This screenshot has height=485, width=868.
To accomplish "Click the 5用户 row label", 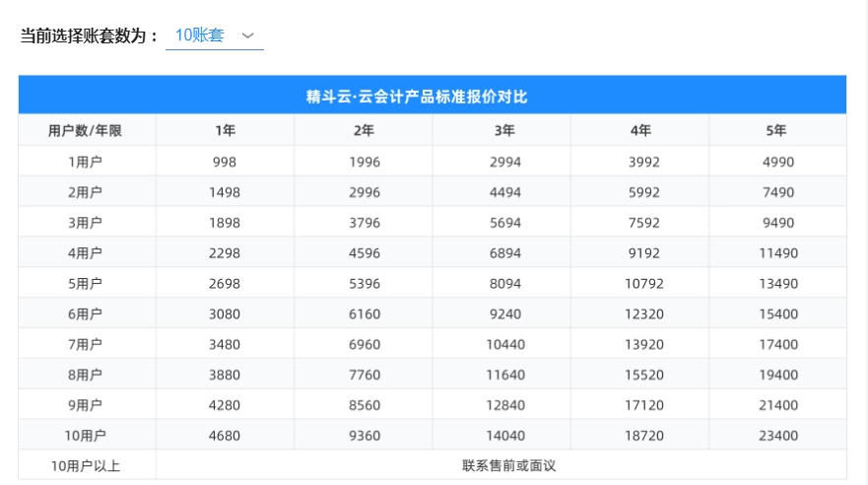I will point(86,284).
